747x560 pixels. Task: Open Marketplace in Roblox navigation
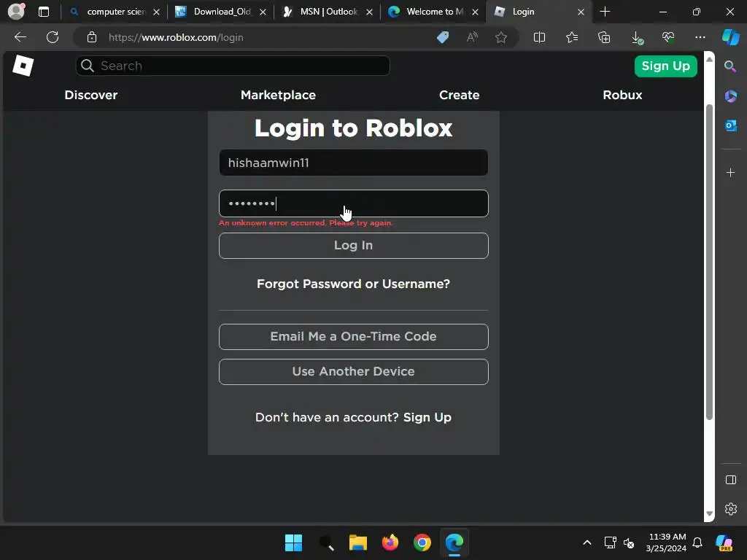click(278, 95)
